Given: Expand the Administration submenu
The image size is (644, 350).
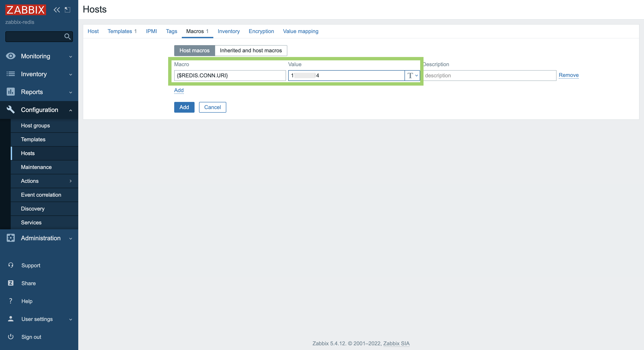Looking at the screenshot, I should click(x=40, y=238).
